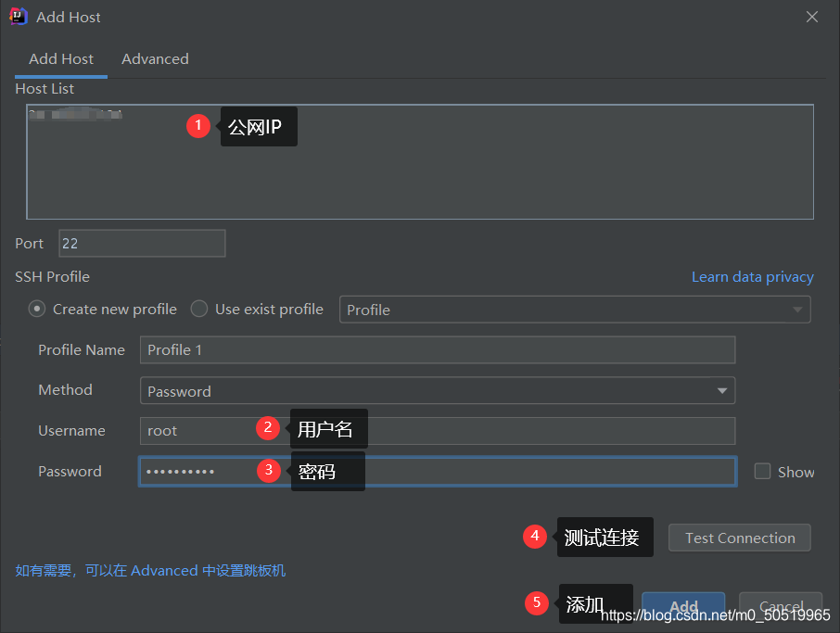Open the Advanced tab
This screenshot has width=840, height=633.
[155, 59]
